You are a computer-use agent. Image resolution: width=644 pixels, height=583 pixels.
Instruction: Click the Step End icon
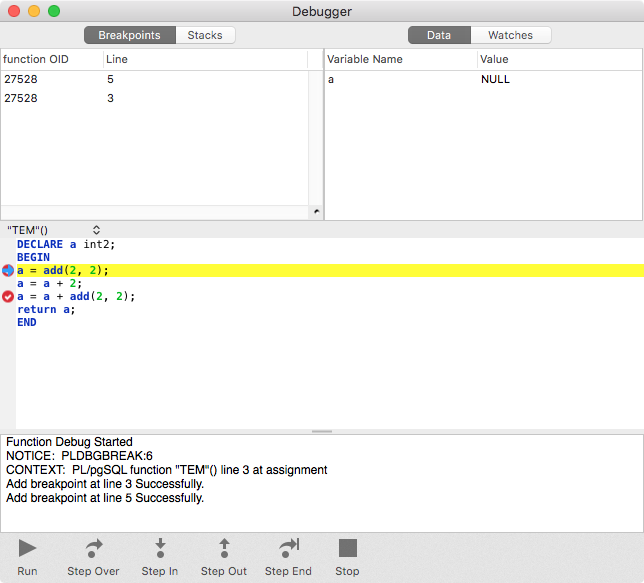tap(289, 548)
